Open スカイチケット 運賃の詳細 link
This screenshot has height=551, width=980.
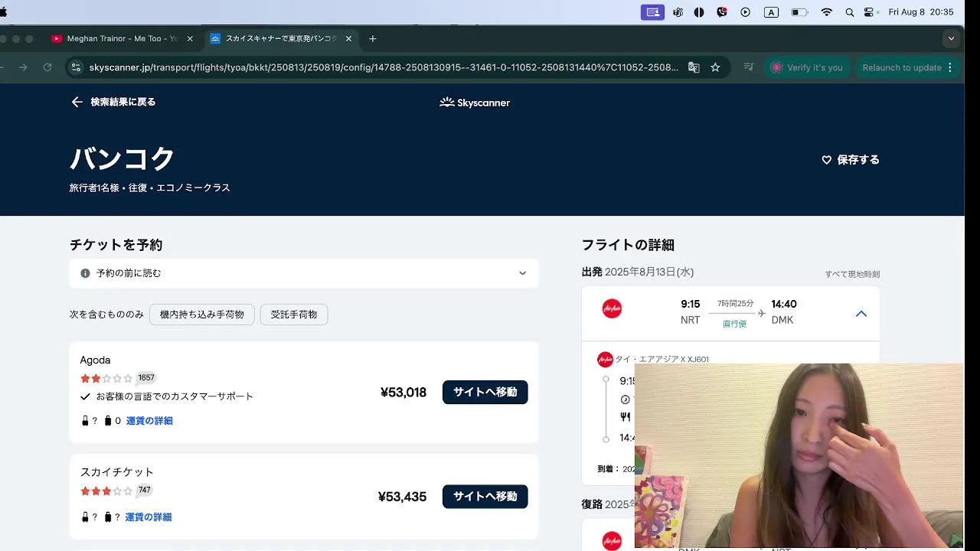point(149,517)
